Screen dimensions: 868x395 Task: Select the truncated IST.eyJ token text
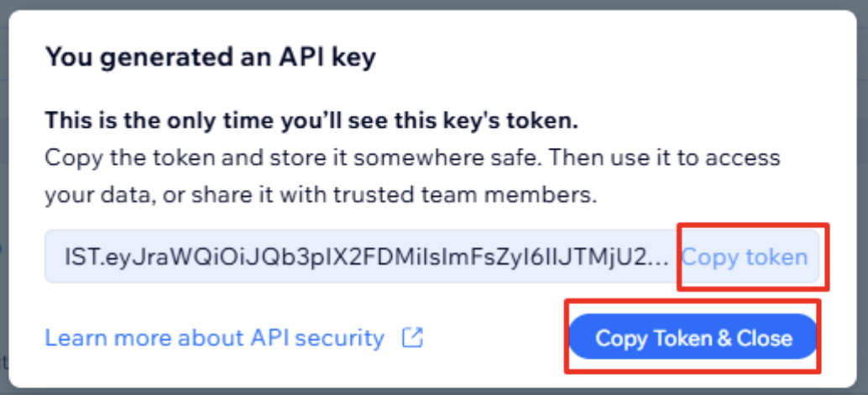pos(369,257)
